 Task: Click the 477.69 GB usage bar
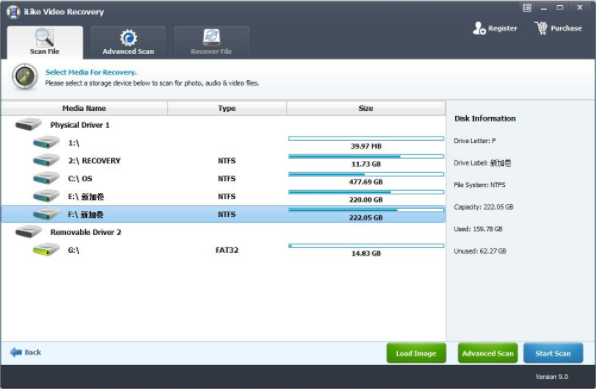coord(366,175)
